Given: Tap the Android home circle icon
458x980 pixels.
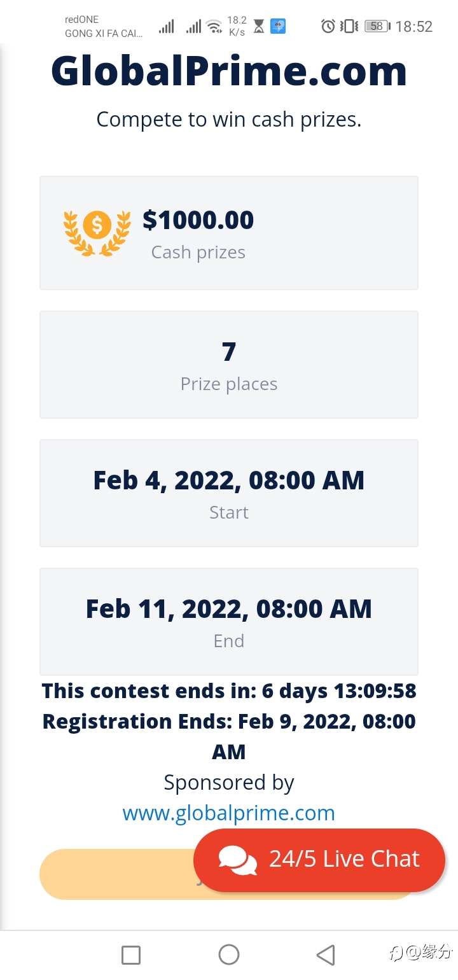Looking at the screenshot, I should (229, 955).
